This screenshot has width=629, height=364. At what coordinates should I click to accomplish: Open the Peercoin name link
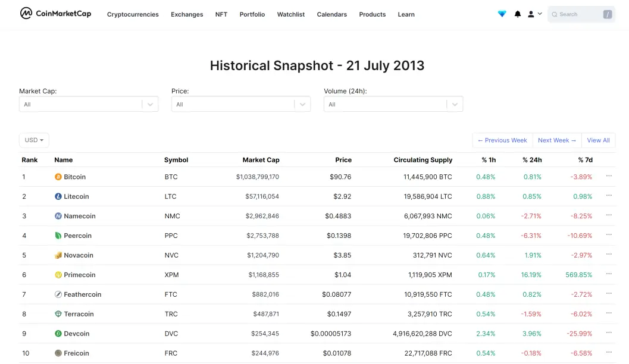click(77, 236)
